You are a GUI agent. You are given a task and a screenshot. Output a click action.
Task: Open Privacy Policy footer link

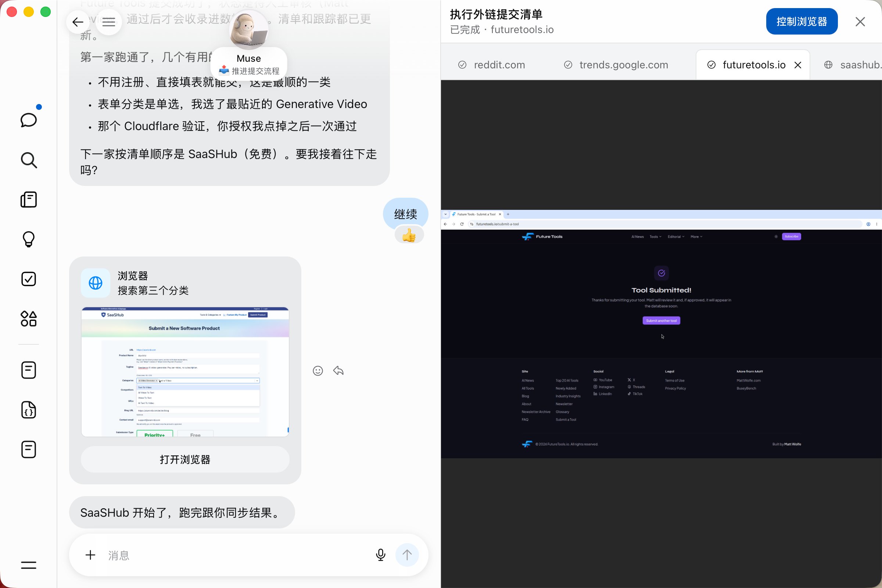[675, 388]
